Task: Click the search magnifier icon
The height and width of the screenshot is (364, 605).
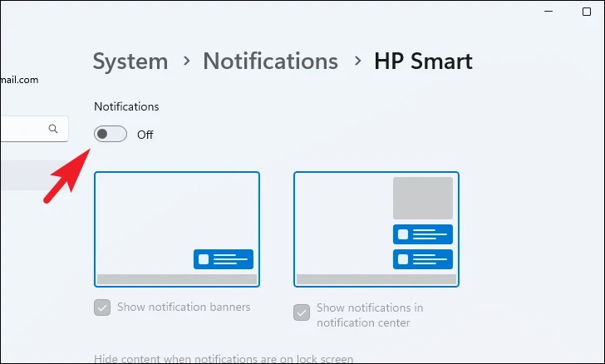Action: click(x=53, y=129)
